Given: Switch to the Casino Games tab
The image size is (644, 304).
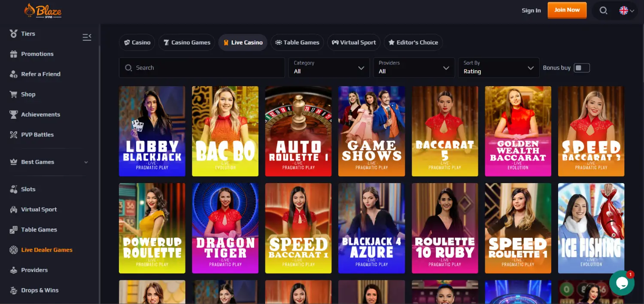Looking at the screenshot, I should pos(186,42).
